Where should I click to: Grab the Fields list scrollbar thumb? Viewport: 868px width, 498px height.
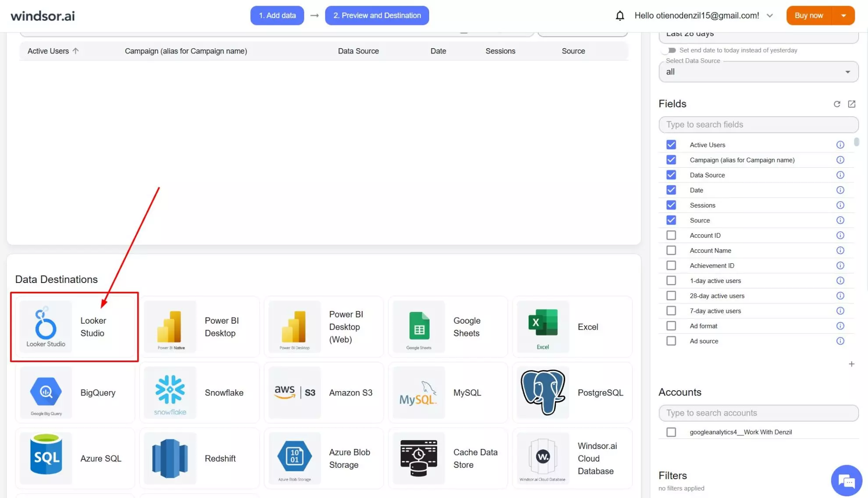pyautogui.click(x=856, y=142)
